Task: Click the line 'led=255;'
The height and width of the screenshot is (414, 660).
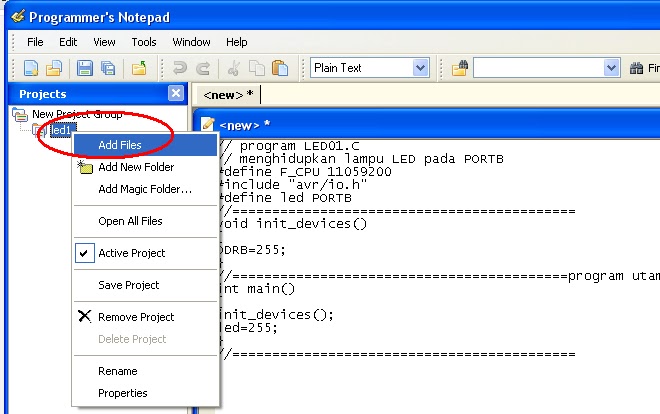Action: pos(249,327)
